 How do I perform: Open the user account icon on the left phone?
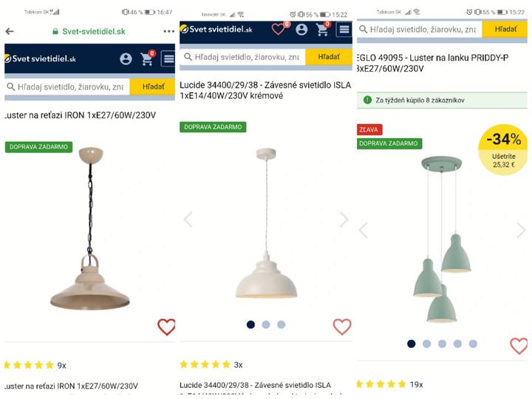[x=126, y=58]
